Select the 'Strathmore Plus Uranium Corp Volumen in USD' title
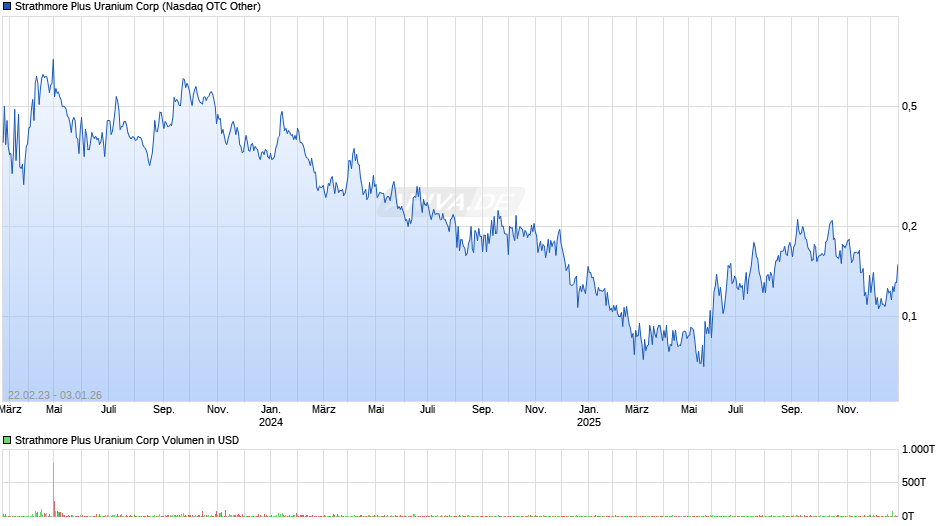Viewport: 940px width, 526px height. tap(127, 440)
